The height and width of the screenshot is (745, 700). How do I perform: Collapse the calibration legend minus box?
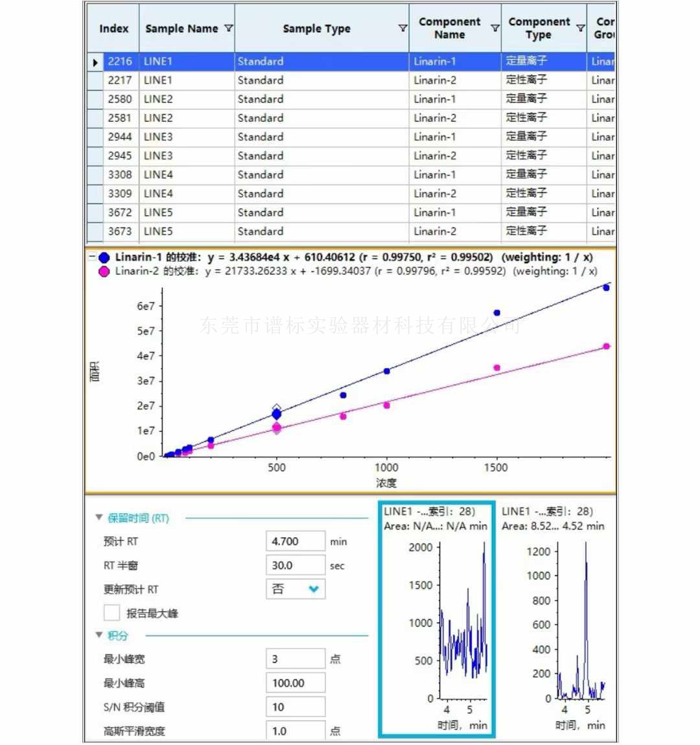92,257
